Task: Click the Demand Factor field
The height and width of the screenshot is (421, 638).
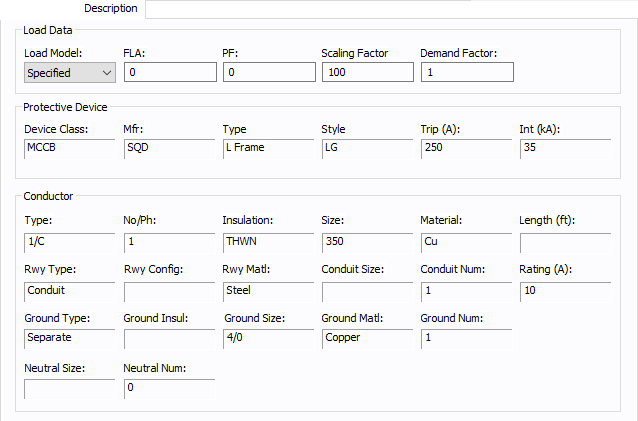Action: tap(466, 72)
